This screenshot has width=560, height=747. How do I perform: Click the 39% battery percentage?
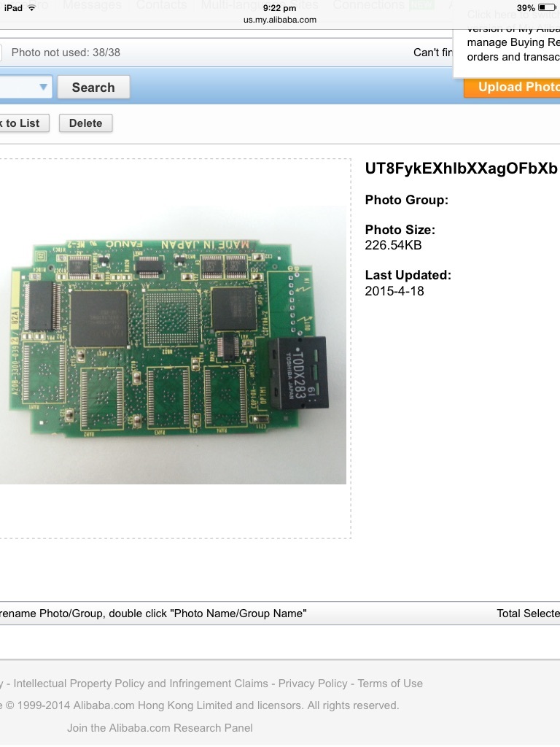pyautogui.click(x=526, y=7)
